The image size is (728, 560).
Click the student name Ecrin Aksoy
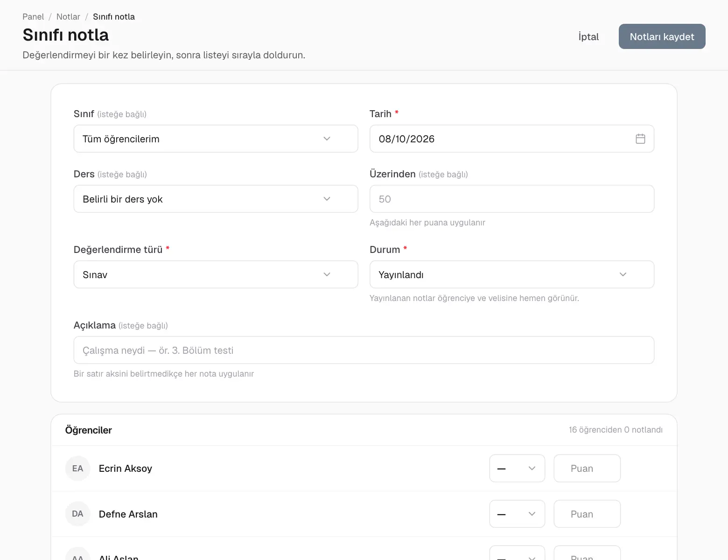(x=126, y=469)
